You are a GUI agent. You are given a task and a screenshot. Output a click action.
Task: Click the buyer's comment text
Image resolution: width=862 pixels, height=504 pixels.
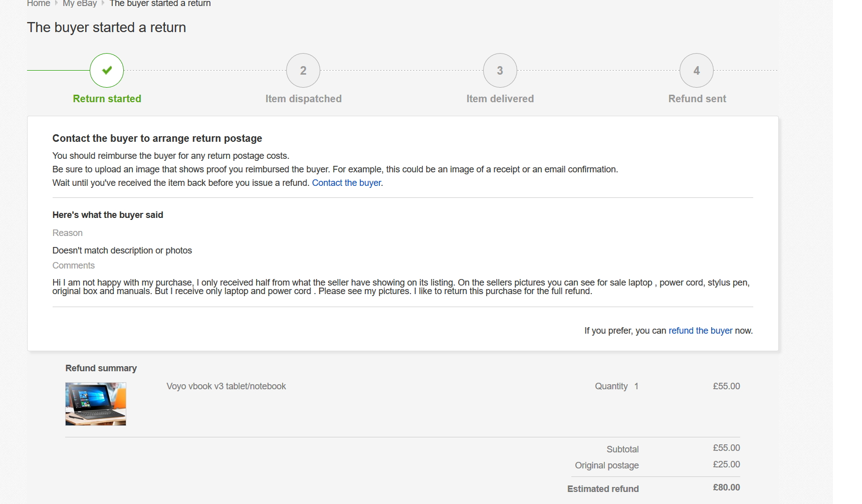401,287
